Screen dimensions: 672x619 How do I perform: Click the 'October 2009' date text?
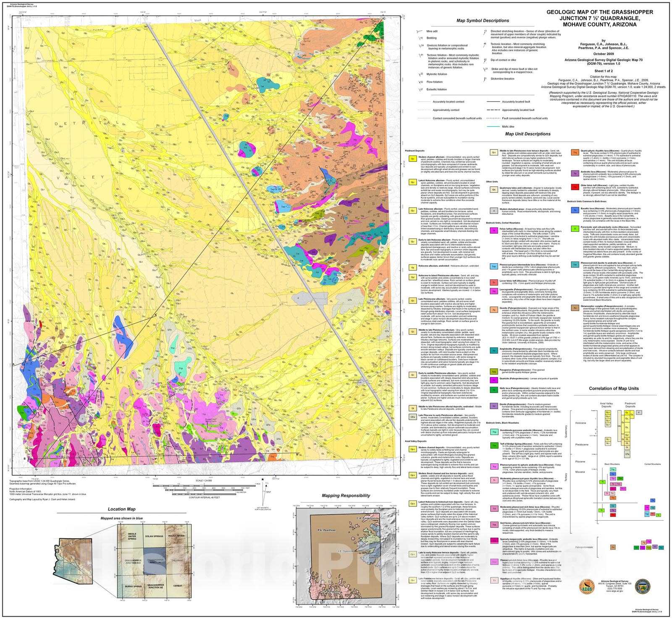click(604, 54)
